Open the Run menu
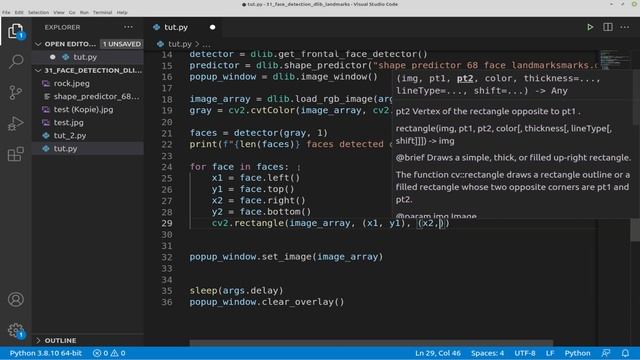 point(84,12)
